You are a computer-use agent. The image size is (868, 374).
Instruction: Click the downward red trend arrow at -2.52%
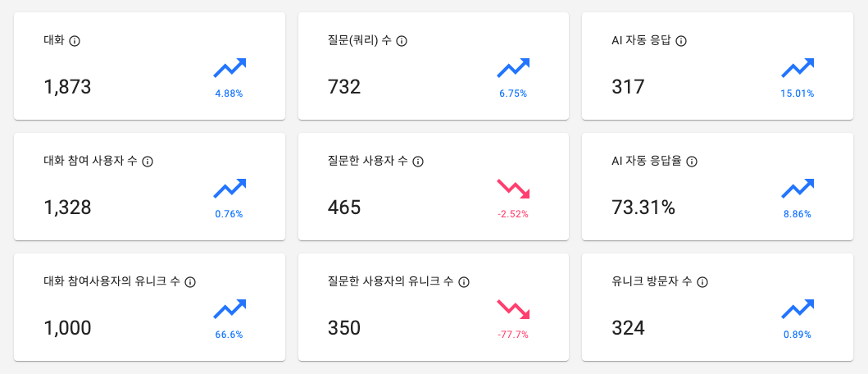[x=513, y=189]
